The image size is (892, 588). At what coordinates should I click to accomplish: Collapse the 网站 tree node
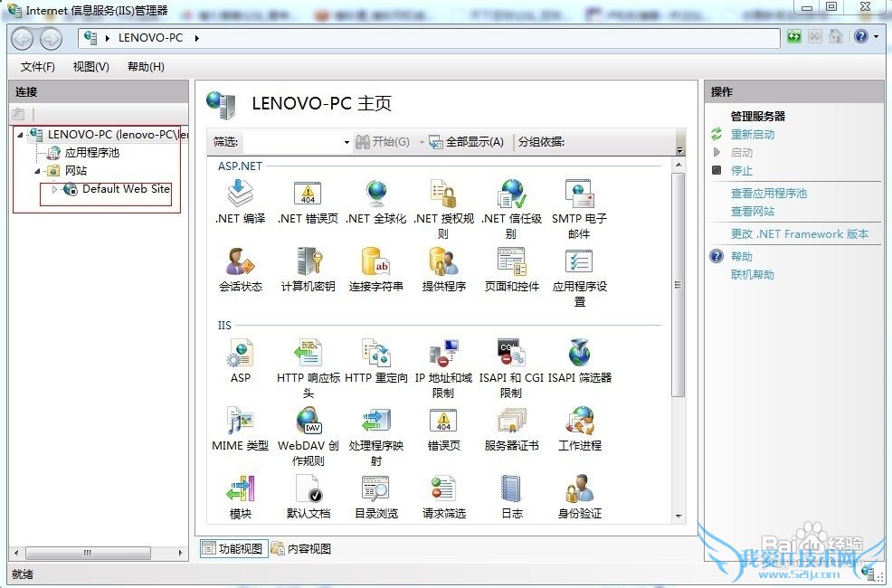pyautogui.click(x=38, y=171)
